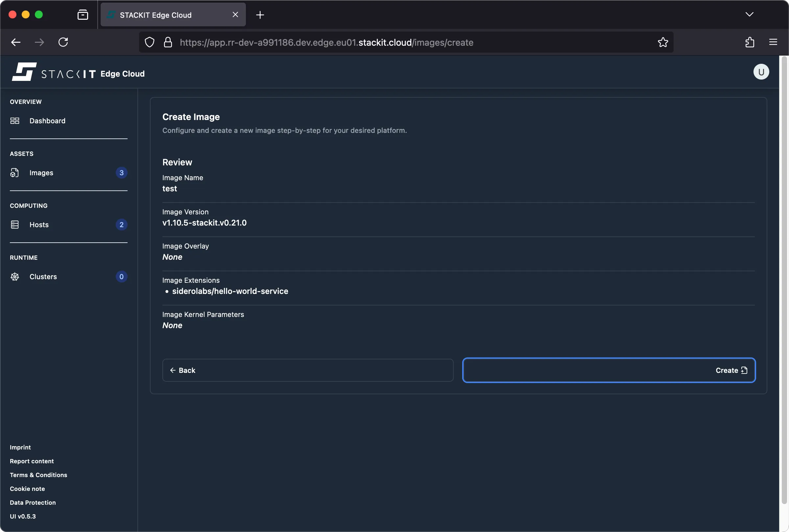The image size is (789, 532).
Task: Reload the page
Action: tap(63, 42)
